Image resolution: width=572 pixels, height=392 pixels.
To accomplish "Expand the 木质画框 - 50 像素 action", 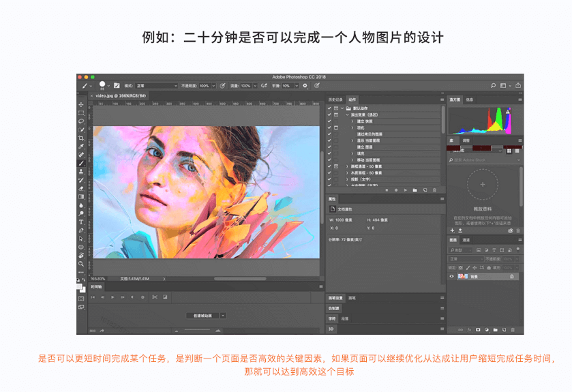I will [x=347, y=173].
